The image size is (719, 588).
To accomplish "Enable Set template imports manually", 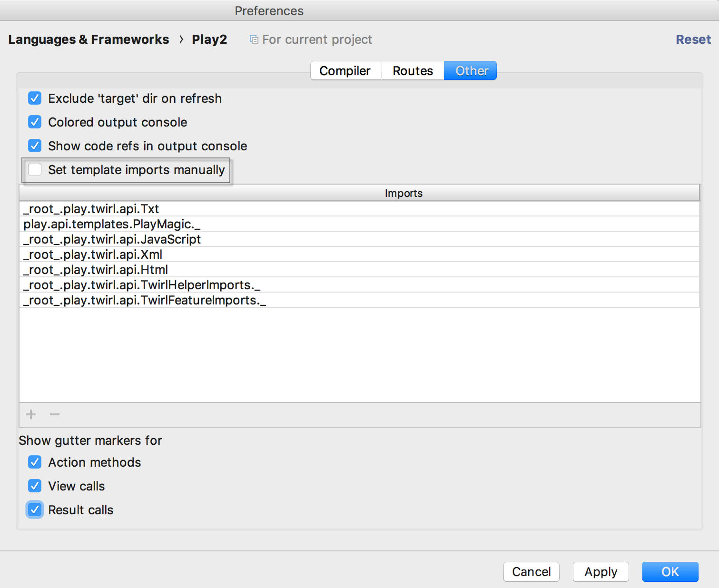I will click(x=35, y=170).
